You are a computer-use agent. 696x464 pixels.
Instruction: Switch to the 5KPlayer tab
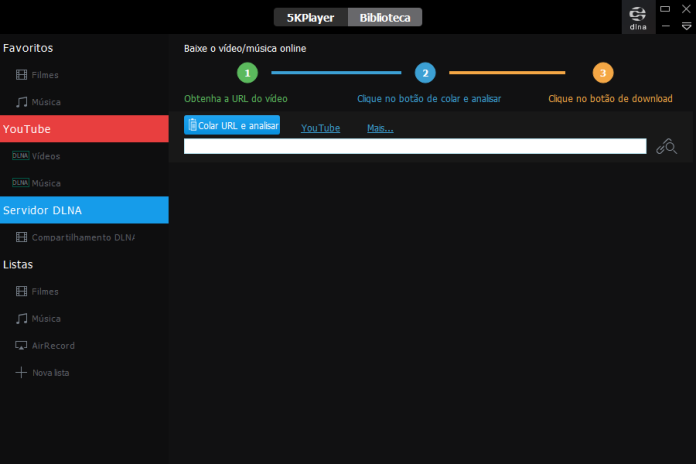311,17
